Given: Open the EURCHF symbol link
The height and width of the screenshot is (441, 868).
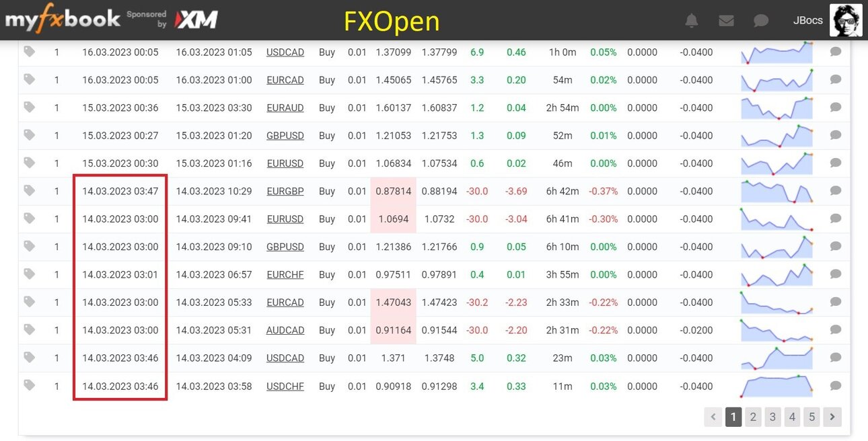Looking at the screenshot, I should tap(285, 274).
